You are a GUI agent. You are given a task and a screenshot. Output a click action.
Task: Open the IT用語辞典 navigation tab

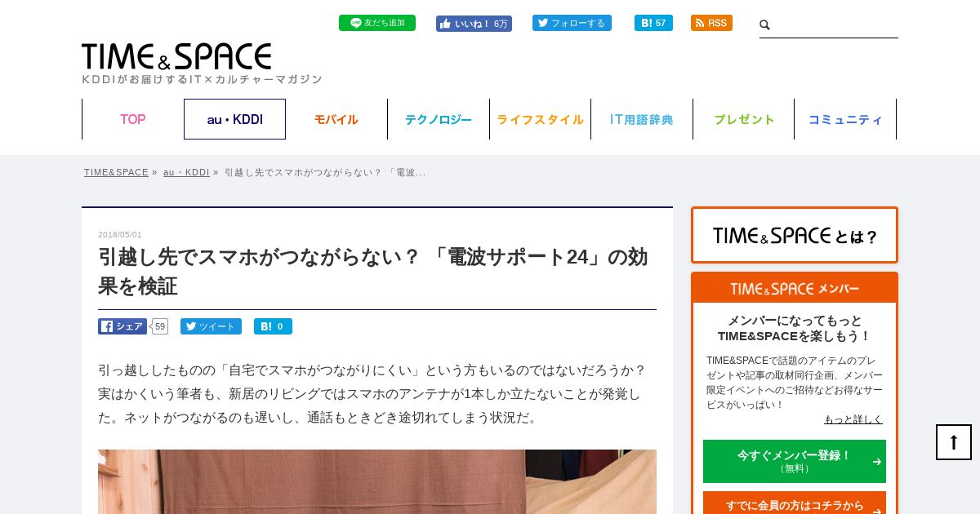point(642,119)
